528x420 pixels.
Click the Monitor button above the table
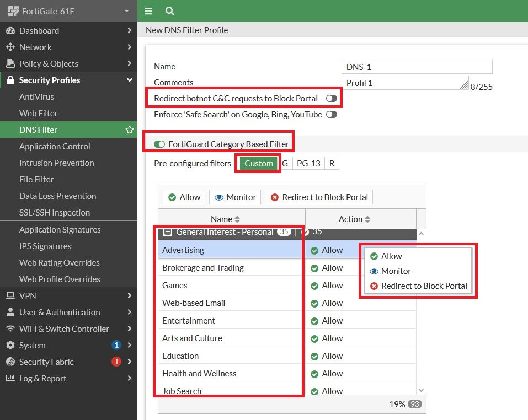click(x=235, y=197)
